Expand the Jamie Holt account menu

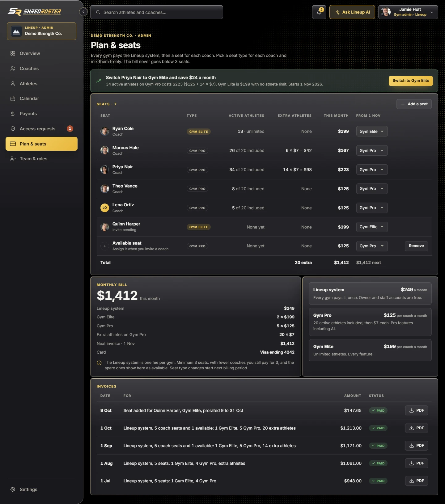[x=408, y=12]
